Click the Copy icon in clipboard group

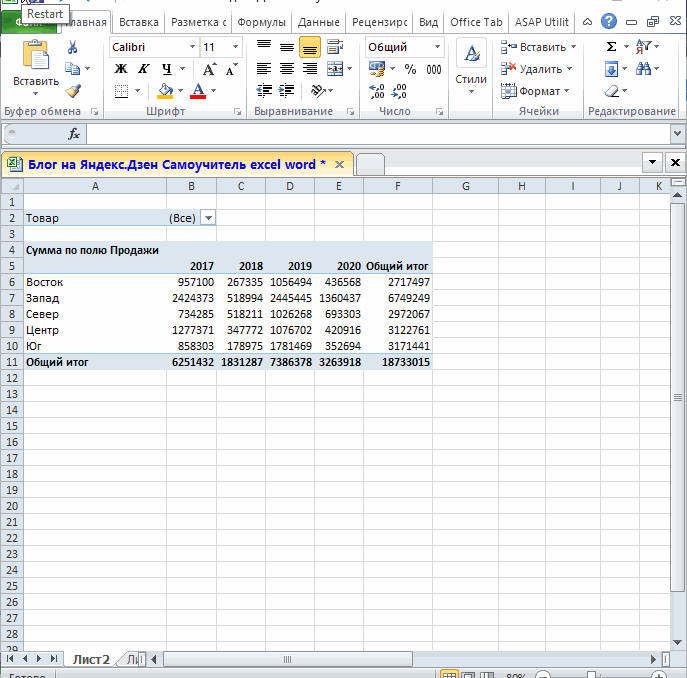(x=72, y=69)
